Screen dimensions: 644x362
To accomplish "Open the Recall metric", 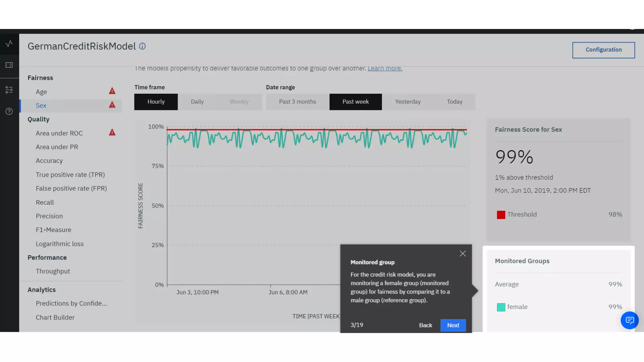I will (45, 202).
